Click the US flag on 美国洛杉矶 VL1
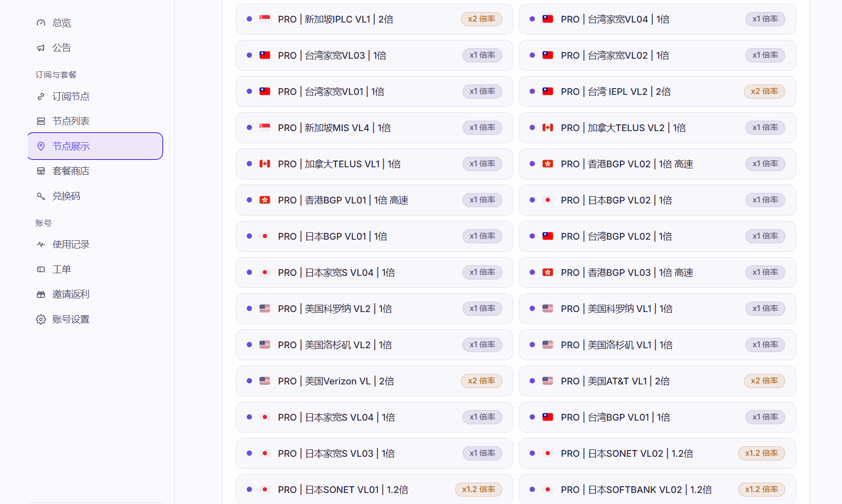The image size is (842, 504). pos(548,345)
